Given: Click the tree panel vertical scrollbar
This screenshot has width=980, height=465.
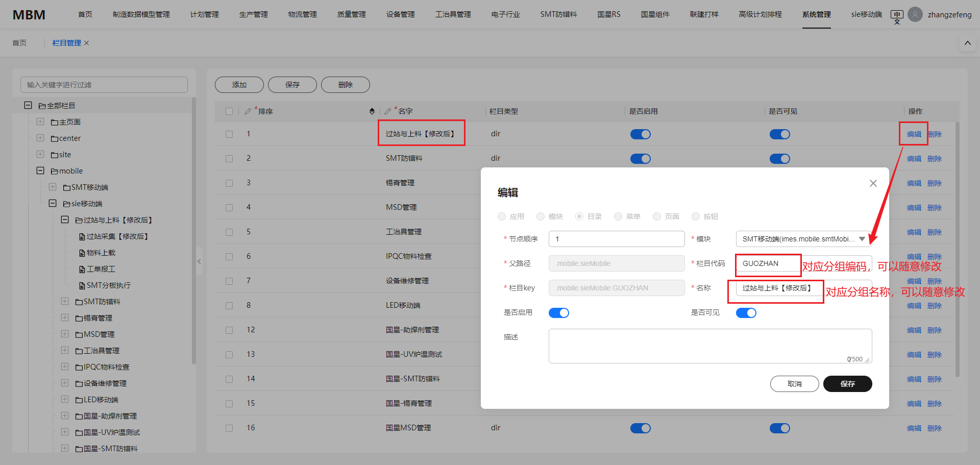Looking at the screenshot, I should [194, 231].
